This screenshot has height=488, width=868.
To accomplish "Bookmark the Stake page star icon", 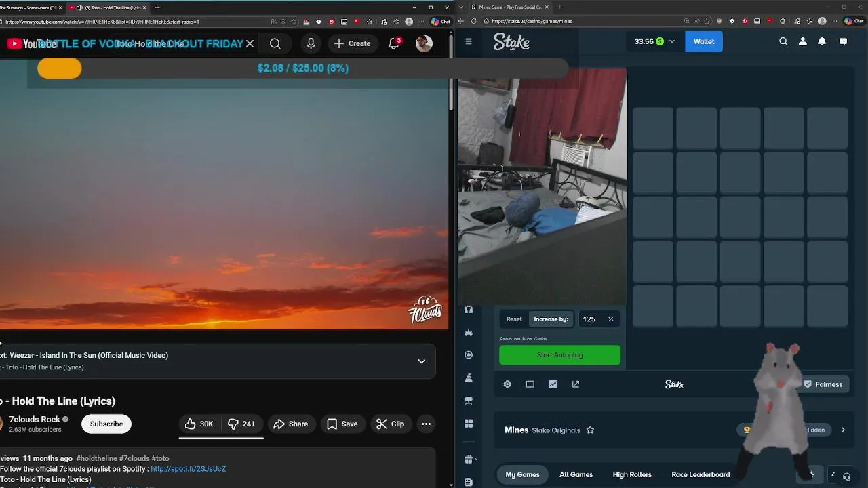I will pos(708,21).
